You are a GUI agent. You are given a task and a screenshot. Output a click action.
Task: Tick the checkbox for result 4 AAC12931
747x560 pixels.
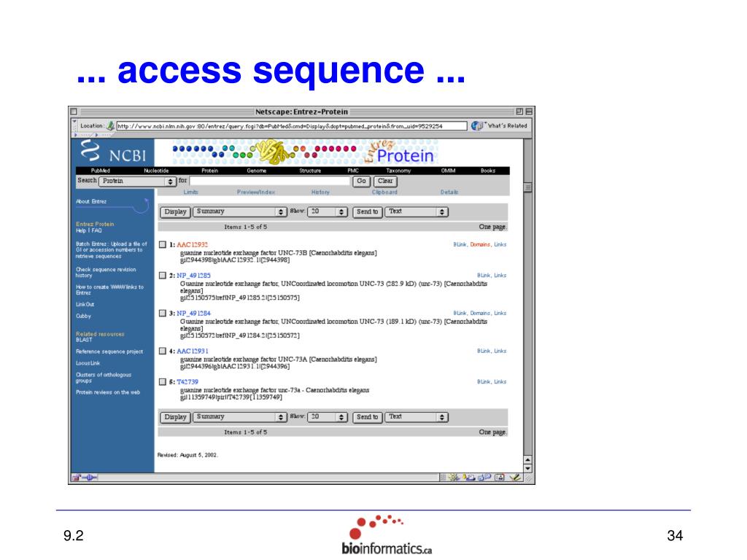(x=163, y=351)
